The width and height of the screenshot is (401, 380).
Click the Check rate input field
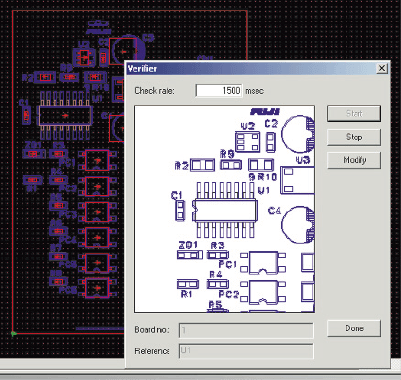coord(219,91)
